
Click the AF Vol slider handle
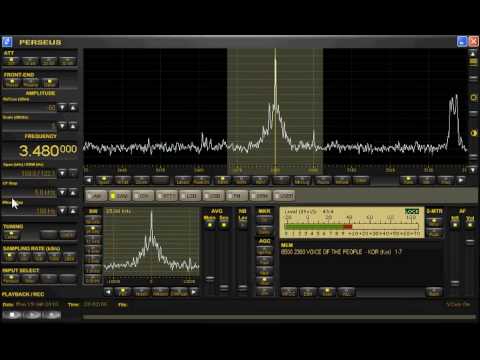(x=470, y=241)
